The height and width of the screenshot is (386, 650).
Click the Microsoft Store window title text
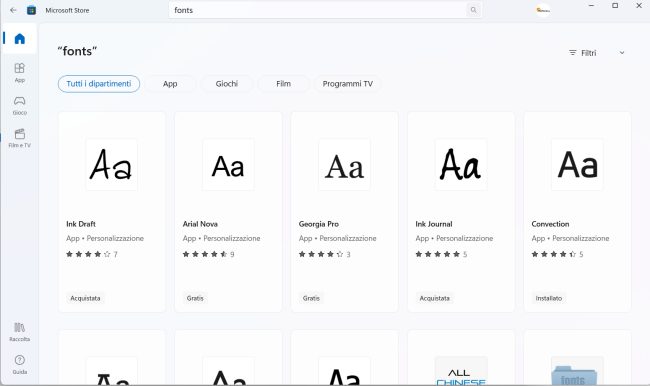point(67,10)
